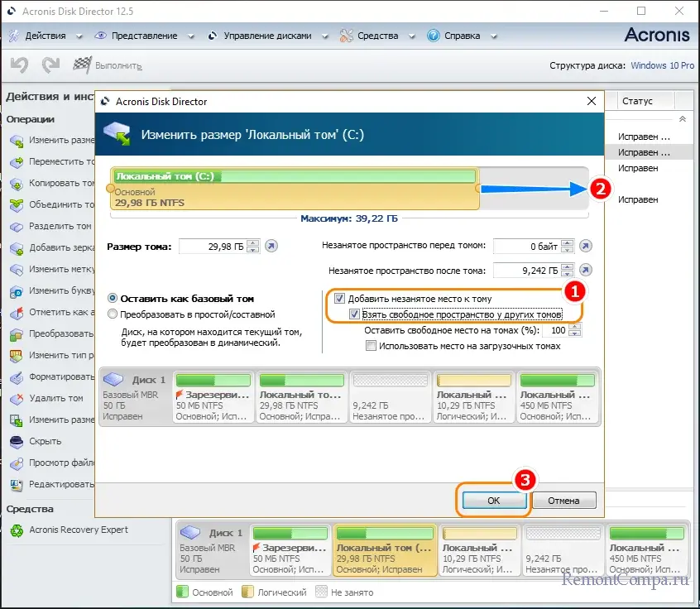Select 9,242 ГБ unallocated block in dialog disk map
Screen dimensions: 700x609
391,397
